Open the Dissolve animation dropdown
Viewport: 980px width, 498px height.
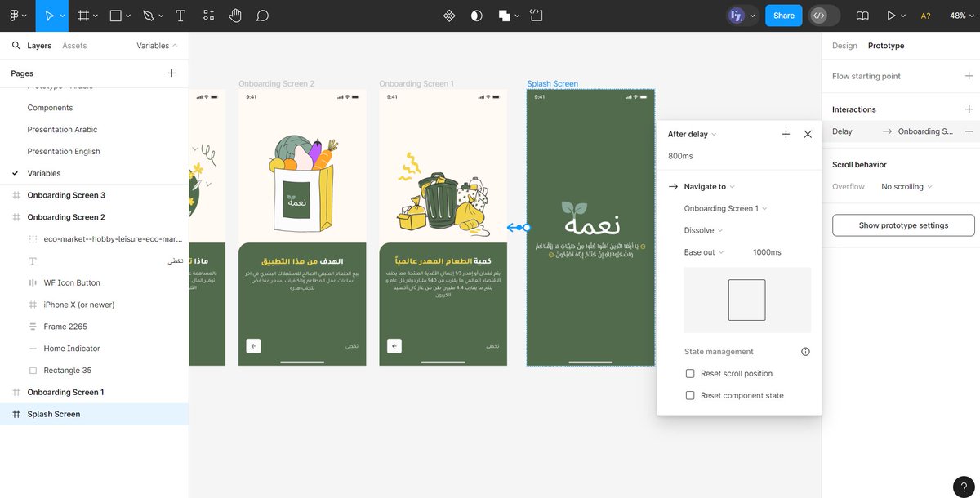[703, 231]
